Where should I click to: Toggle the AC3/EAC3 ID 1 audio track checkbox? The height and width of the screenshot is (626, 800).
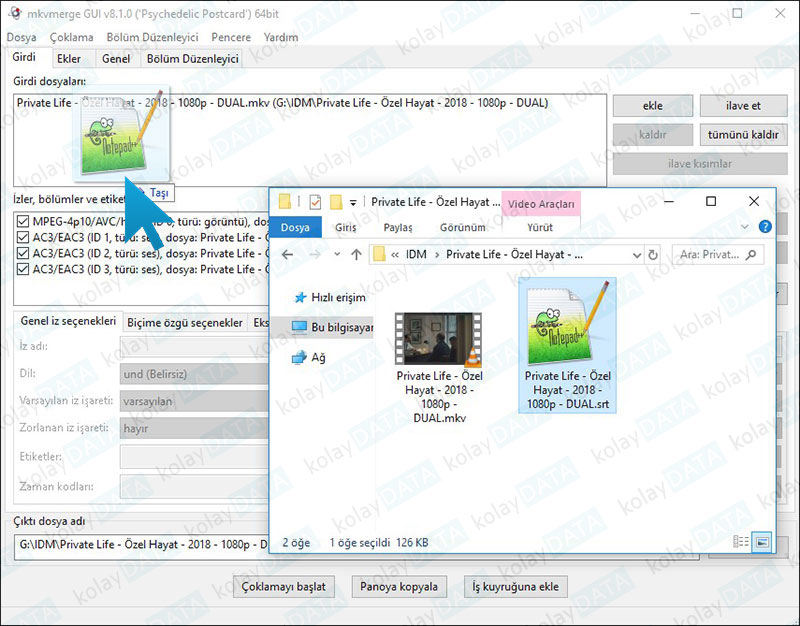coord(23,238)
